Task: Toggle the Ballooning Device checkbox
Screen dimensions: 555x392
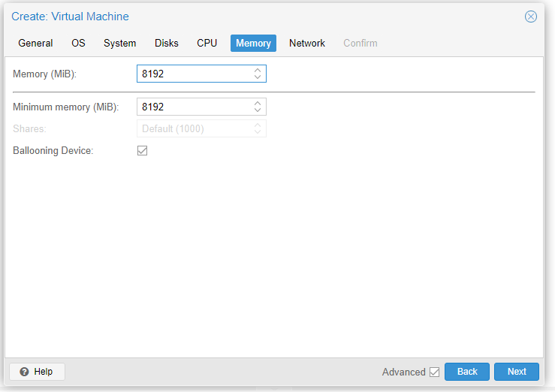Action: tap(142, 151)
